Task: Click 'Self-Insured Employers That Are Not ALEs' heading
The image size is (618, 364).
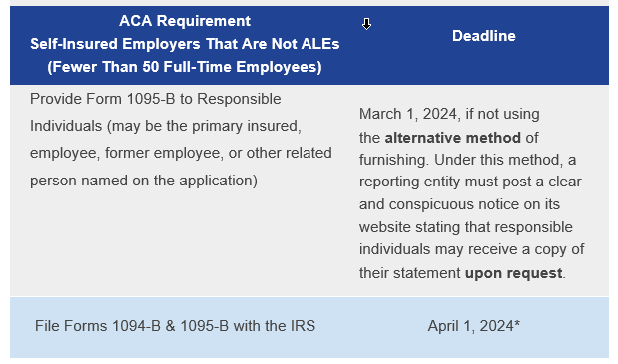Action: [x=185, y=44]
